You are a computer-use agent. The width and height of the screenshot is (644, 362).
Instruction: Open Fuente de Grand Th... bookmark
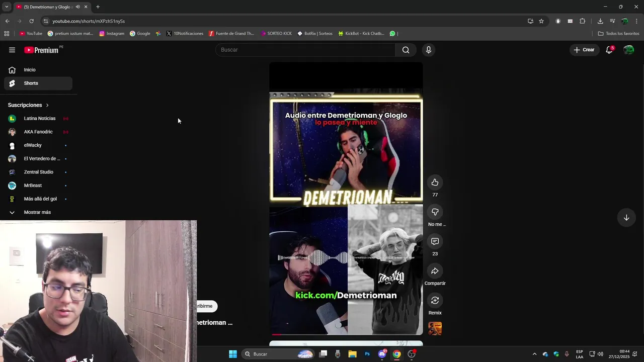[x=231, y=34]
